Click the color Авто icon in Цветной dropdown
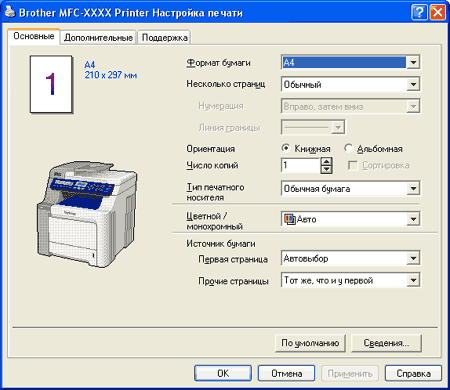The image size is (450, 390). pyautogui.click(x=289, y=219)
